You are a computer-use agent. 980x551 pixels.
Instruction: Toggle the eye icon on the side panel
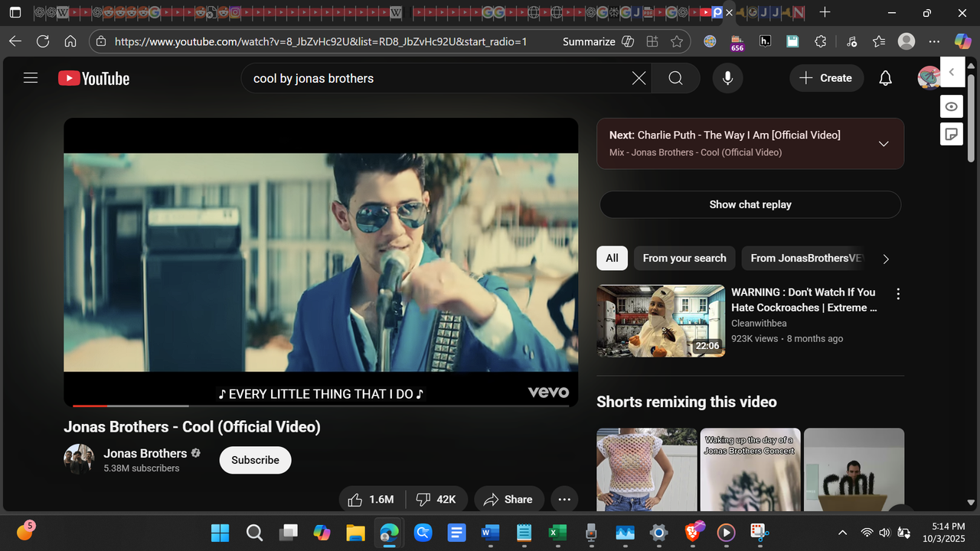click(951, 106)
